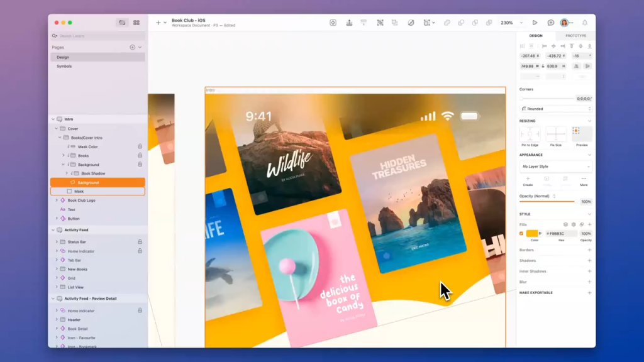Click the Flip horizontally icon
644x362 pixels.
tap(576, 66)
